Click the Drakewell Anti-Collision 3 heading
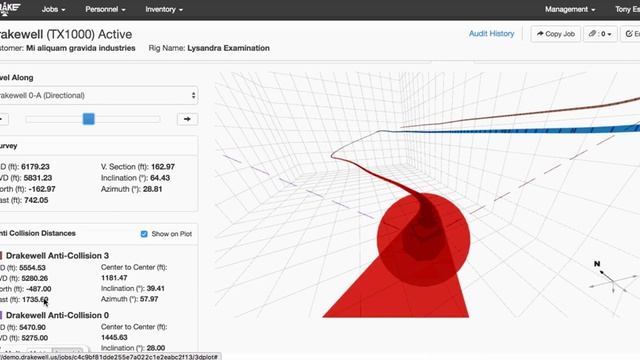This screenshot has width=640, height=360. 57,256
